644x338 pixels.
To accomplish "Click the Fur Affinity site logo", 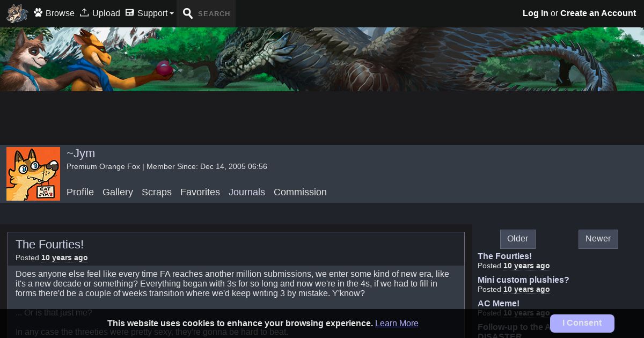I will [17, 13].
